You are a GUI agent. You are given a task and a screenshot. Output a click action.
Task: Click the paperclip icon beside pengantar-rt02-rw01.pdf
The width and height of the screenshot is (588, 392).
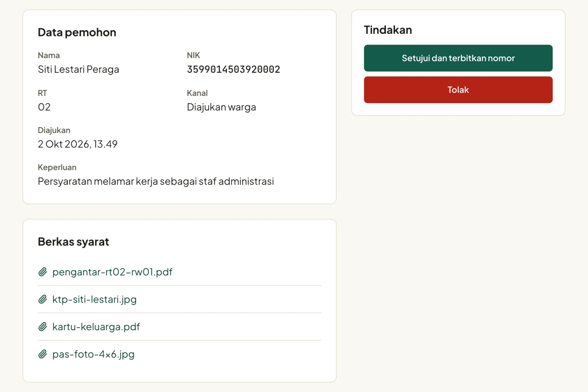43,272
